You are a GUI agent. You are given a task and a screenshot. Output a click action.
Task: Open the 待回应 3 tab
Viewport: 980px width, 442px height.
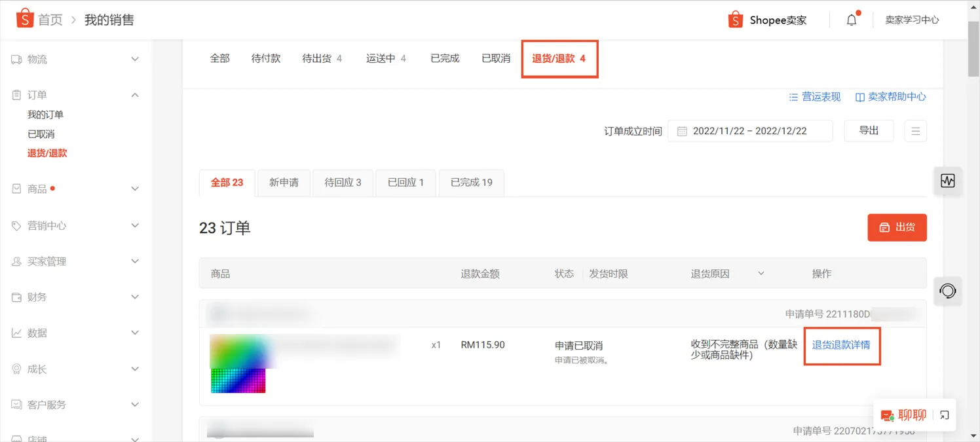tap(342, 182)
